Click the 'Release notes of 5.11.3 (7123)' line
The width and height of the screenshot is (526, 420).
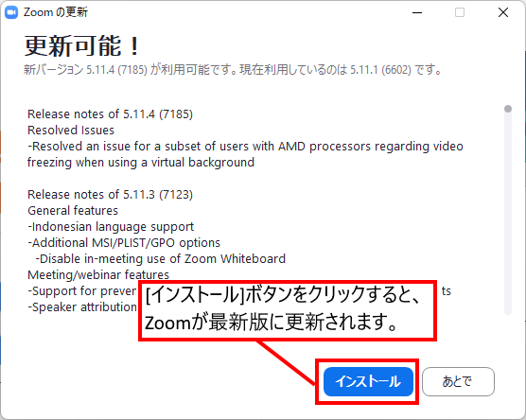(110, 195)
